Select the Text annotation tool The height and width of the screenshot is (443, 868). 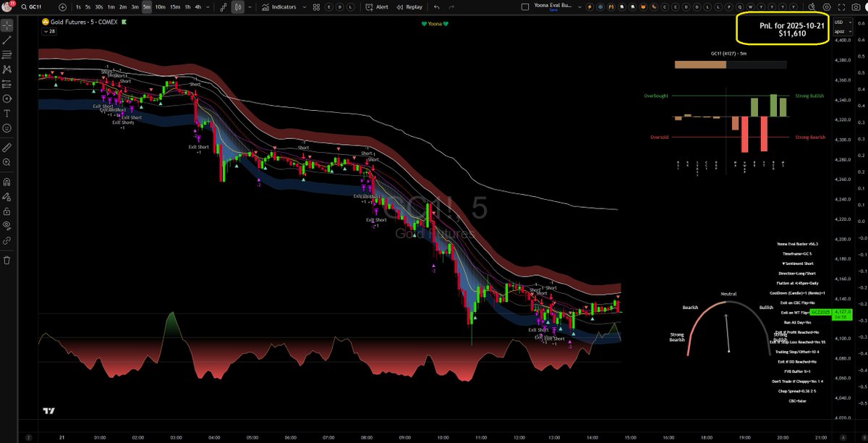pos(7,114)
